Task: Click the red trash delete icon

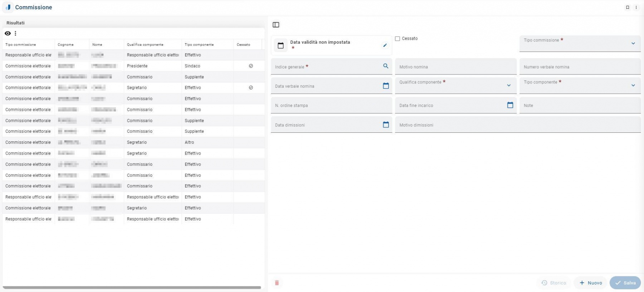Action: coord(277,283)
